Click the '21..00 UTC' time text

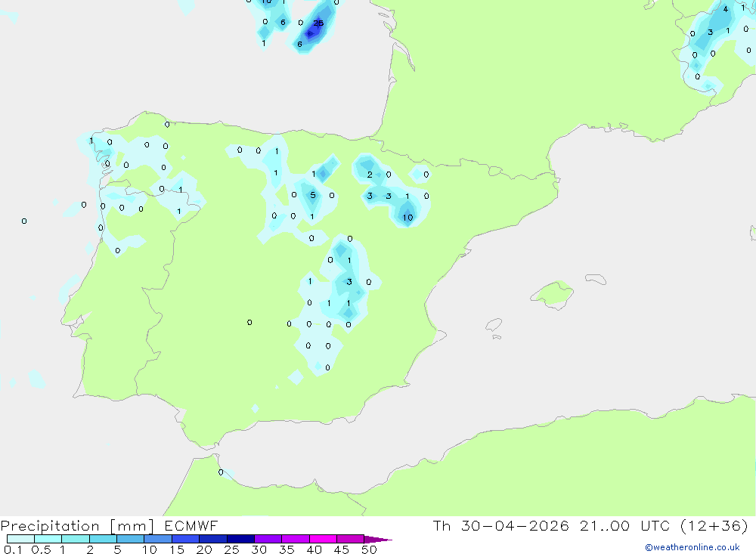coord(625,525)
